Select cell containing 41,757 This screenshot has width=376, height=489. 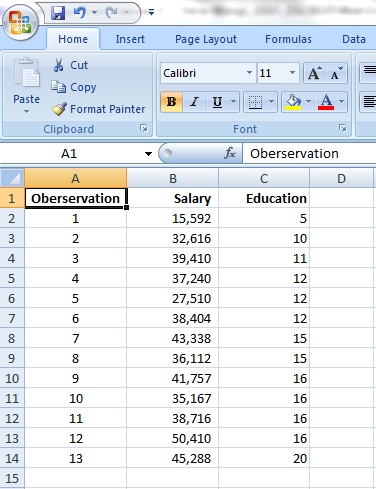[173, 378]
